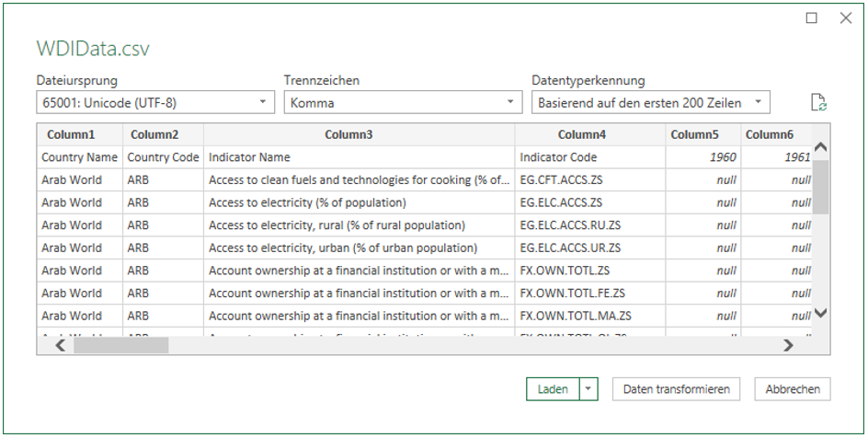This screenshot has width=868, height=438.
Task: Maximize the import dialog window
Action: (x=811, y=17)
